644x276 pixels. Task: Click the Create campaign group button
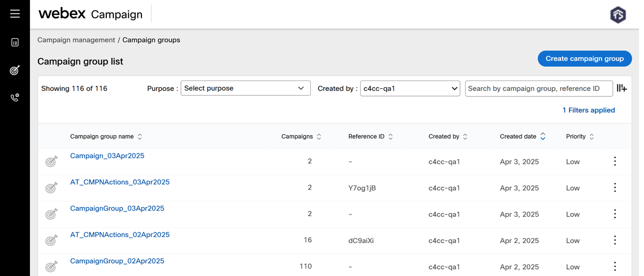click(x=585, y=58)
